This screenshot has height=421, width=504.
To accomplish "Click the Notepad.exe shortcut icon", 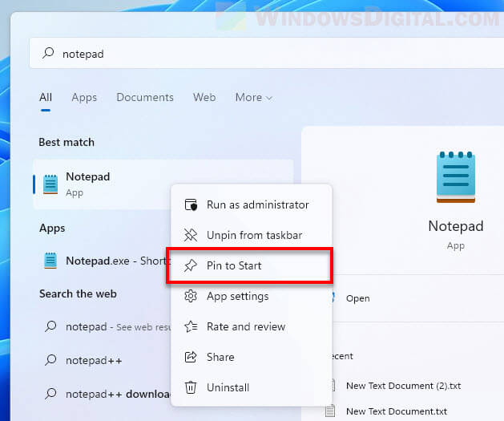I will [x=50, y=261].
